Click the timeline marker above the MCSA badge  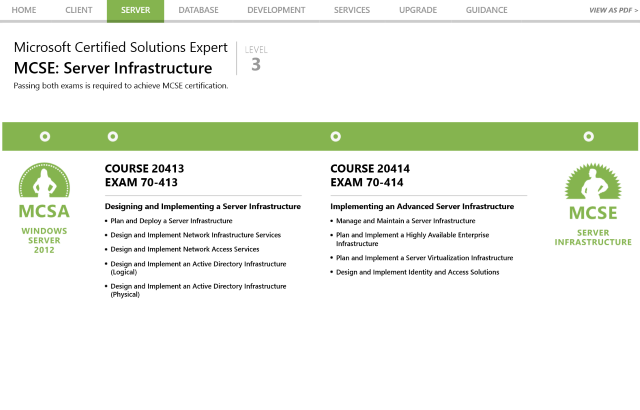45,136
